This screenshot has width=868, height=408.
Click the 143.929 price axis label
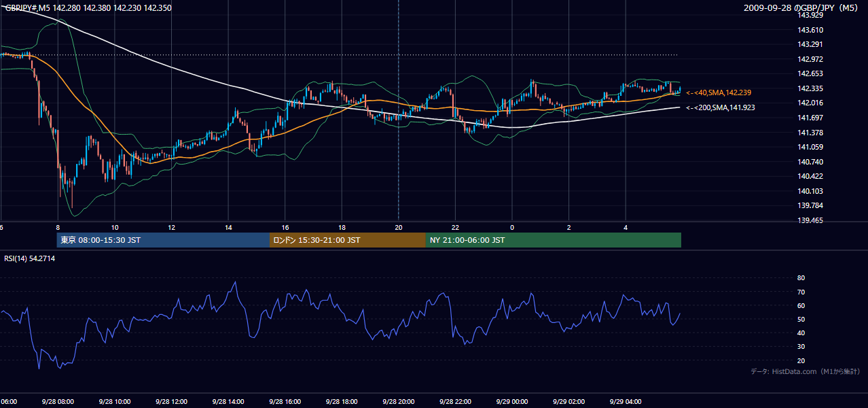tap(811, 15)
